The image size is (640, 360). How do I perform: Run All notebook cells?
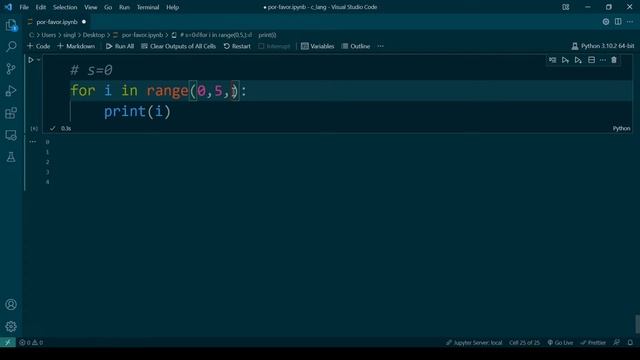point(120,46)
